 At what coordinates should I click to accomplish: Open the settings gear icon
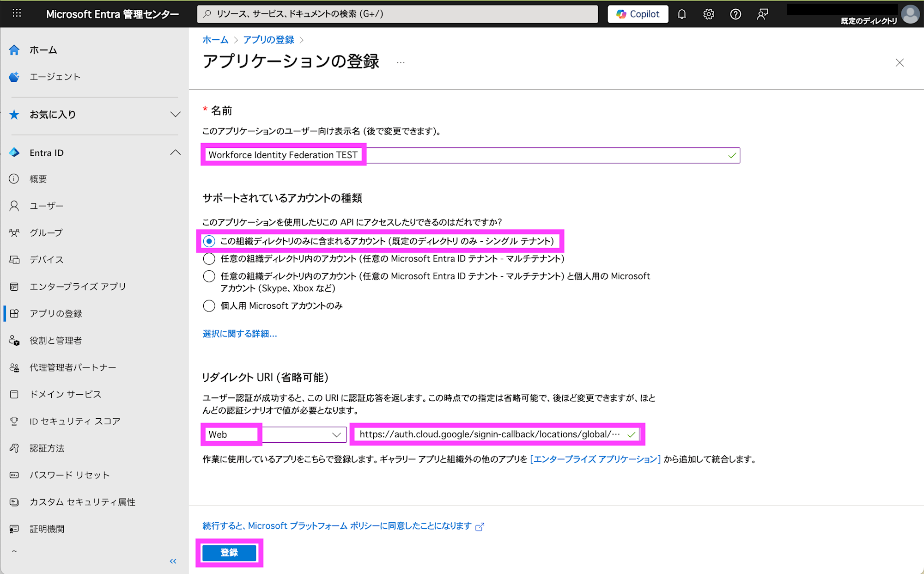pyautogui.click(x=708, y=14)
